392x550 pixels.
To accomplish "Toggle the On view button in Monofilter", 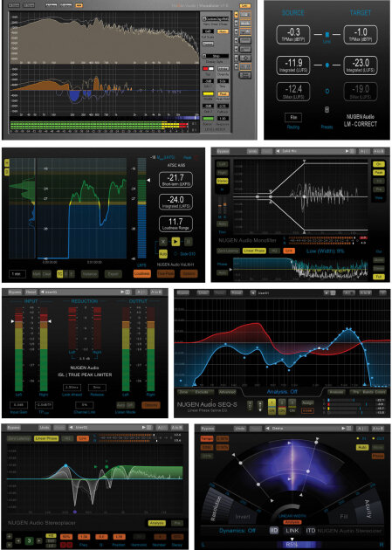I will 378,164.
